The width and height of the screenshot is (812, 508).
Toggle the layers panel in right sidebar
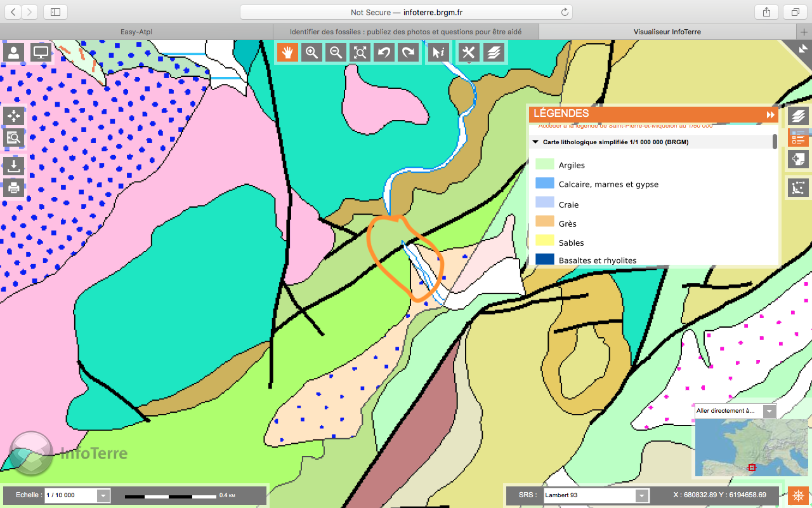point(799,116)
